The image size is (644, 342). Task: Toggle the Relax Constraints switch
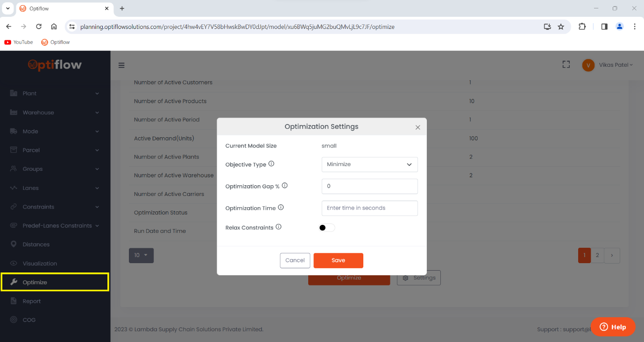coord(327,227)
